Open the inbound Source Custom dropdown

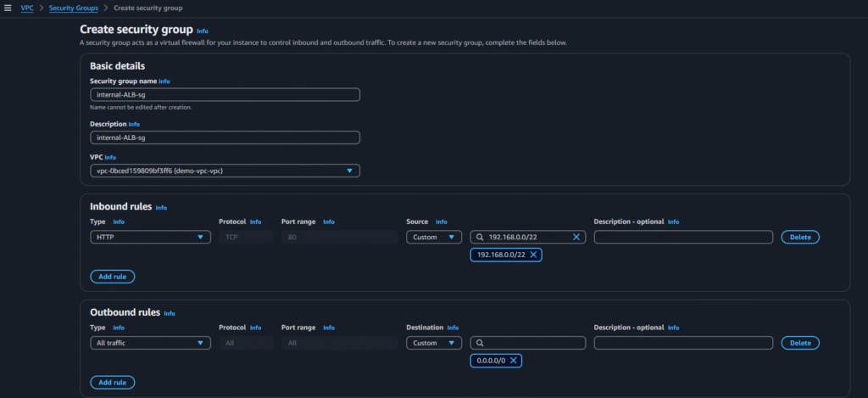pos(434,238)
